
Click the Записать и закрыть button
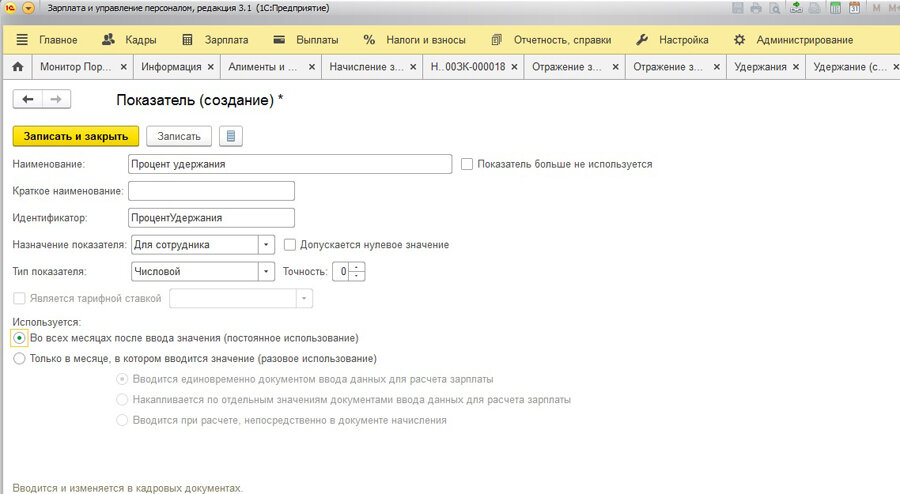pyautogui.click(x=76, y=136)
